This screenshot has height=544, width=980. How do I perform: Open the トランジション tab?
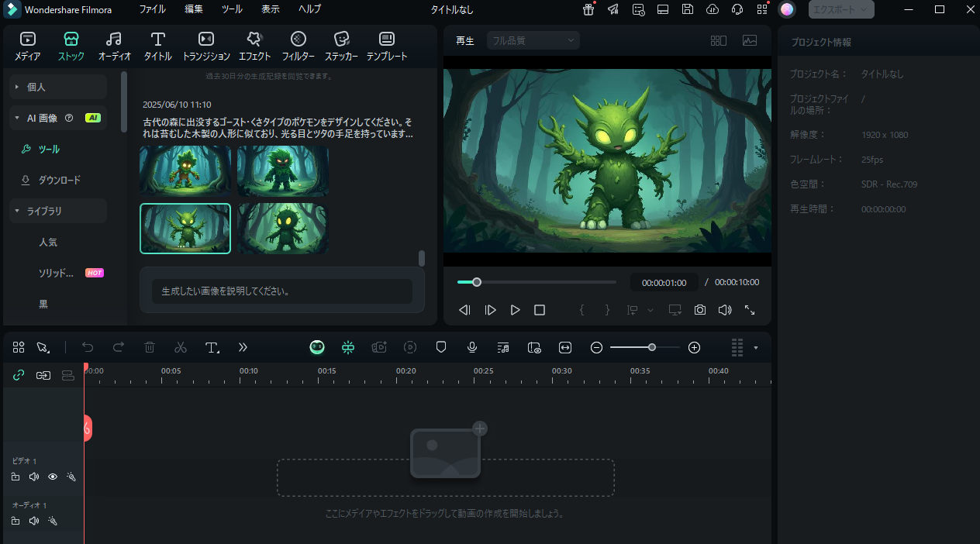206,46
